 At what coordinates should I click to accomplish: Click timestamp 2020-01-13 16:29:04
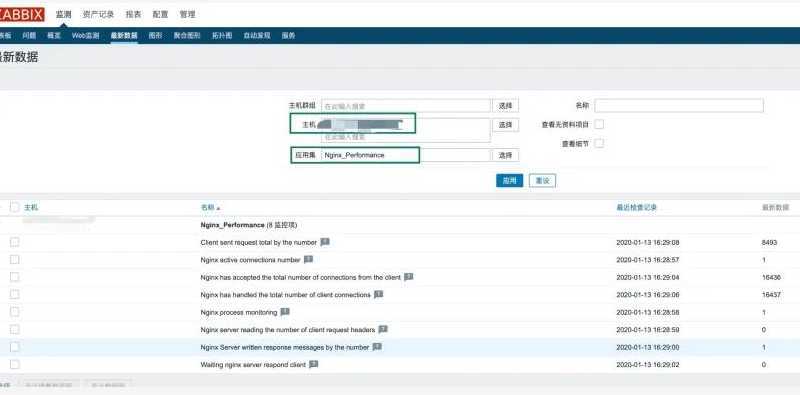[x=647, y=278]
